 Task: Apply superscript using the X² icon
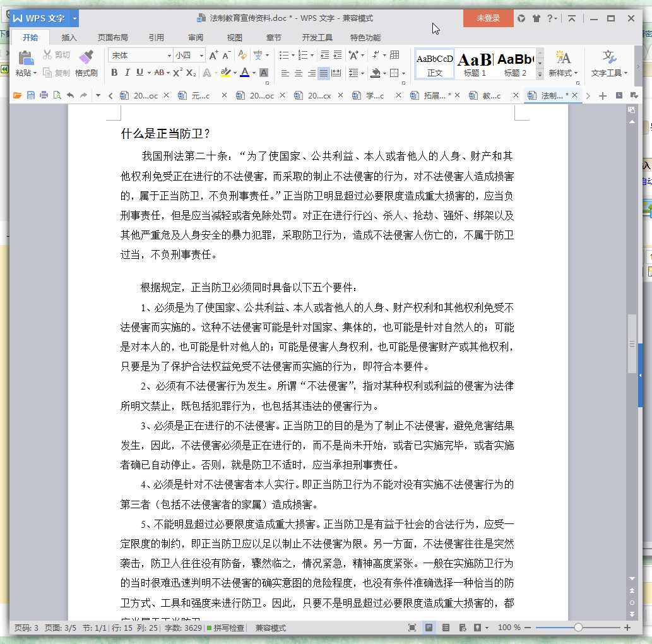click(x=177, y=73)
